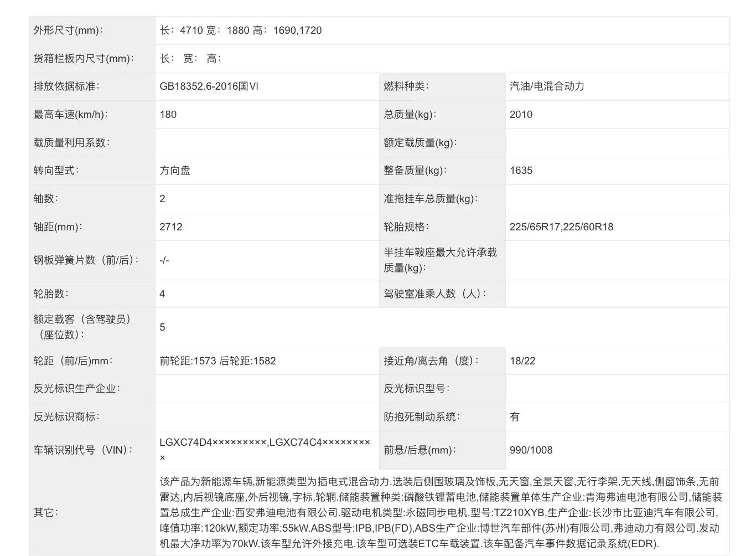Select the 轴距(mm) label
Image resolution: width=756 pixels, height=556 pixels.
point(58,227)
